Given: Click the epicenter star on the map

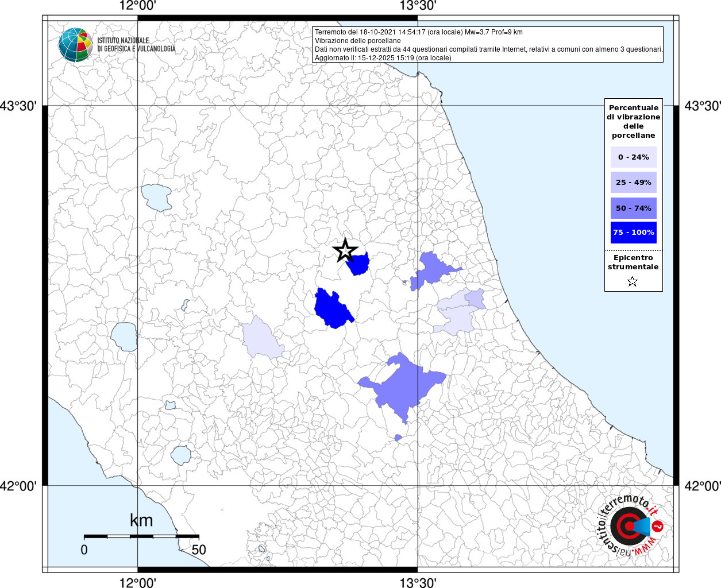Looking at the screenshot, I should pyautogui.click(x=345, y=250).
